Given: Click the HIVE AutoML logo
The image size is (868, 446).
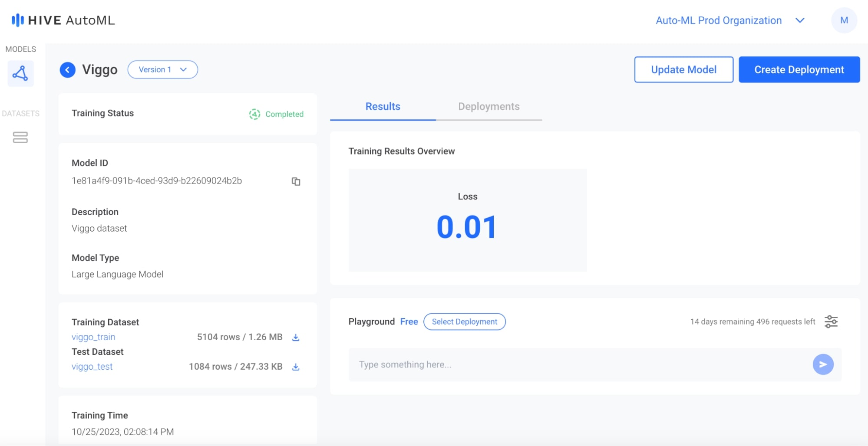Looking at the screenshot, I should (x=62, y=20).
